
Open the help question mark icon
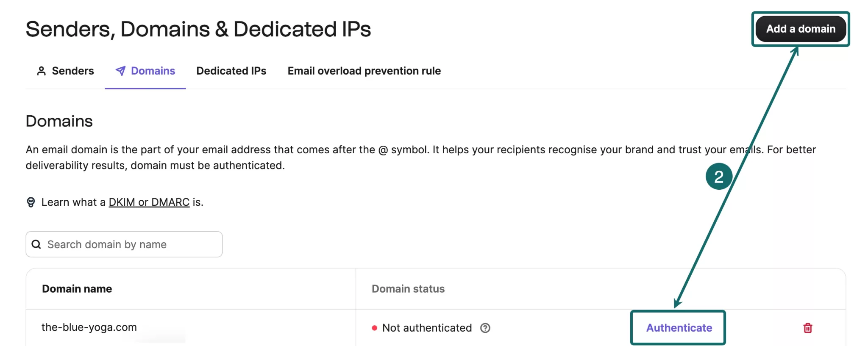click(x=485, y=328)
